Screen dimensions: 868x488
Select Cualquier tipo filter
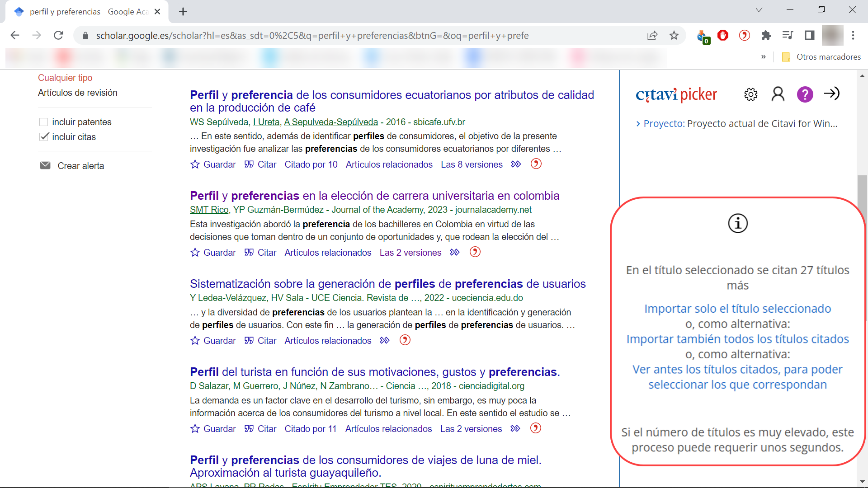click(65, 78)
